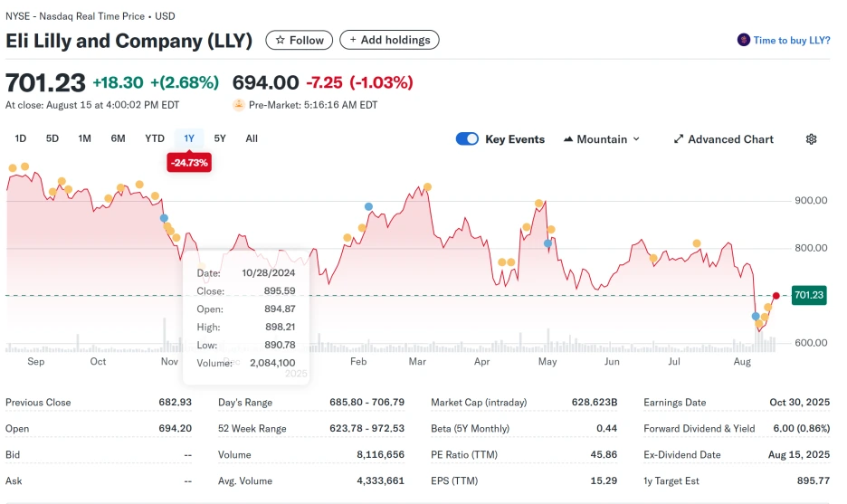Click the 52 Week Range value
This screenshot has height=504, width=847.
pyautogui.click(x=366, y=428)
